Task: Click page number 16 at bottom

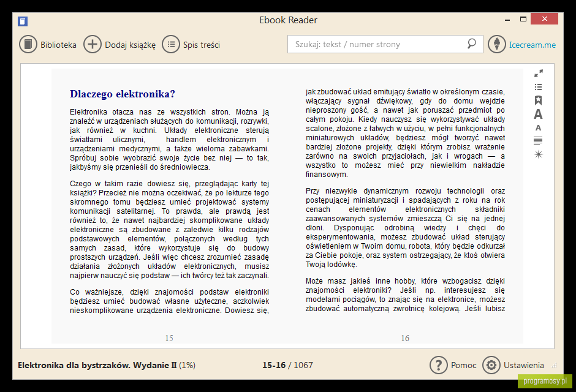Action: coord(405,338)
